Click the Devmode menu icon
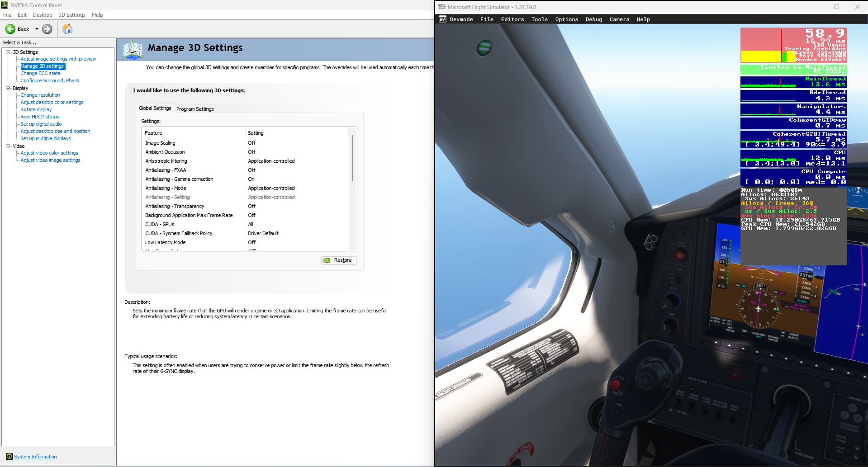The width and height of the screenshot is (868, 467). point(442,19)
